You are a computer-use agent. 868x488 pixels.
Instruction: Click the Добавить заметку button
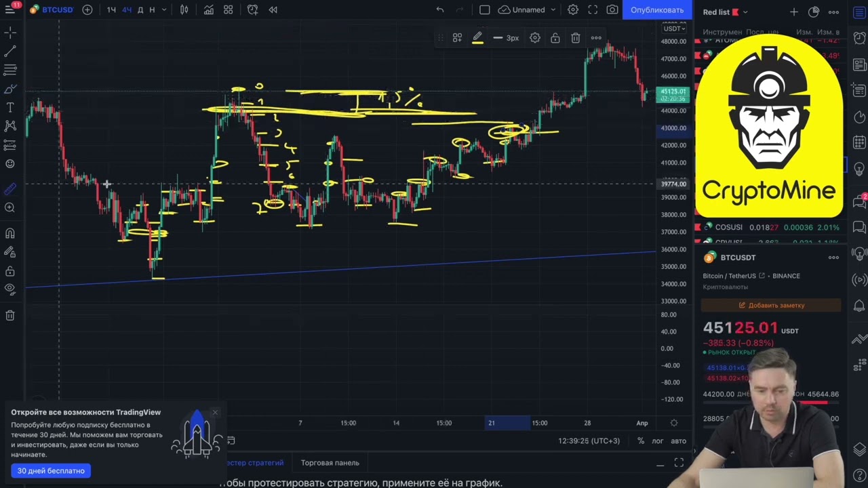pos(771,305)
